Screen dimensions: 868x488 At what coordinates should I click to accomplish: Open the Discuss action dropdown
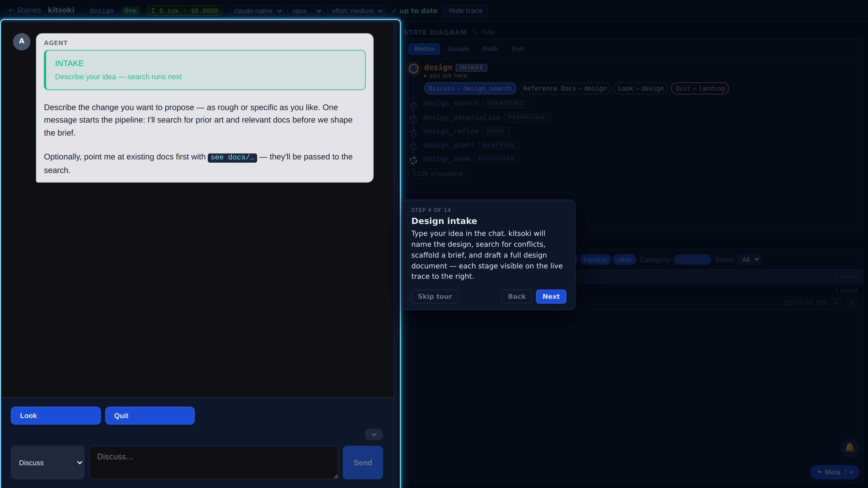(x=47, y=463)
